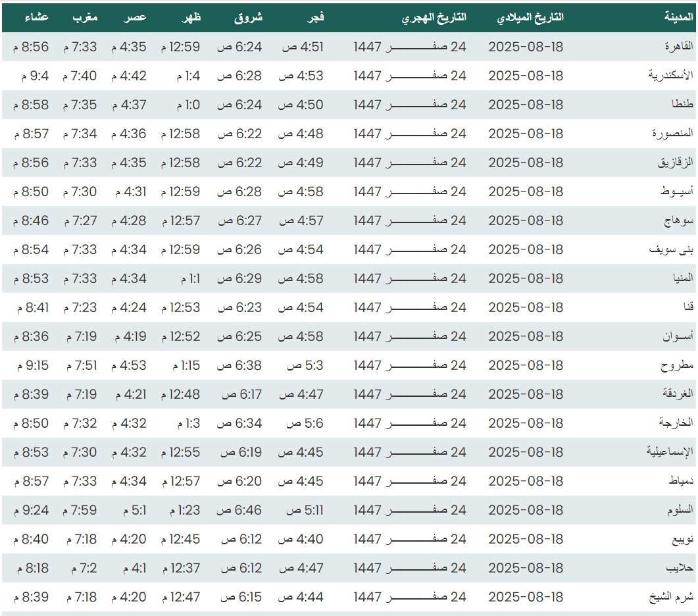The width and height of the screenshot is (698, 616).
Task: Click the التاريخ الميلادي column header
Action: pyautogui.click(x=531, y=17)
